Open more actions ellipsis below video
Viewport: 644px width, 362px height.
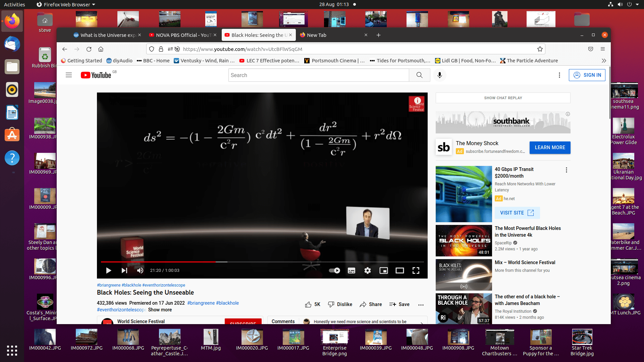click(421, 305)
